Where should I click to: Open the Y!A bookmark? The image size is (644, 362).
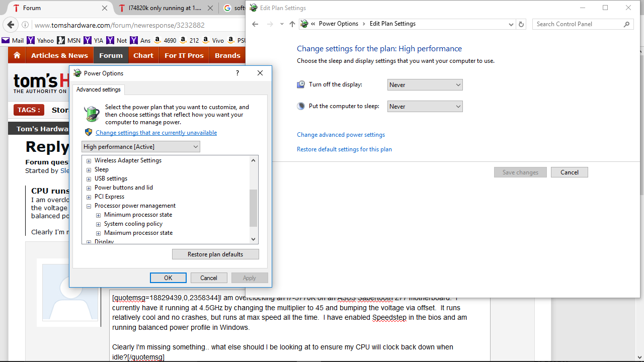[x=94, y=40]
